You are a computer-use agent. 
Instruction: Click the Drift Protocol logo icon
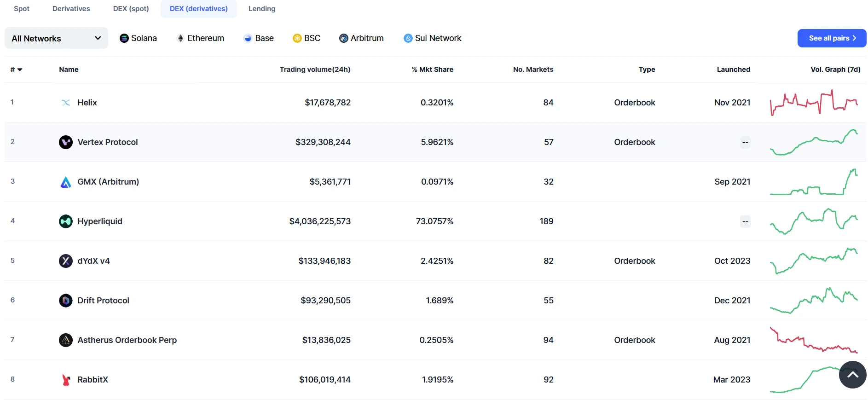[x=66, y=301]
